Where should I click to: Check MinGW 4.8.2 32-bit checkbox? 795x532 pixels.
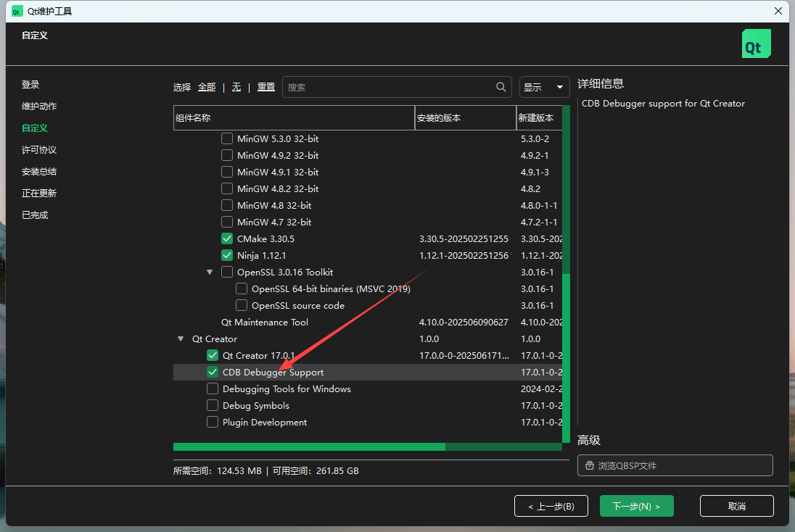pyautogui.click(x=227, y=188)
